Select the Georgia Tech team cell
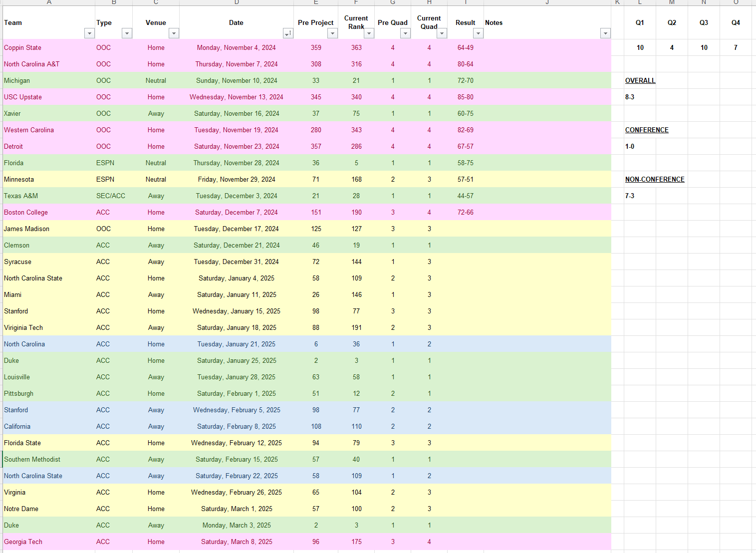This screenshot has height=553, width=756. 23,542
